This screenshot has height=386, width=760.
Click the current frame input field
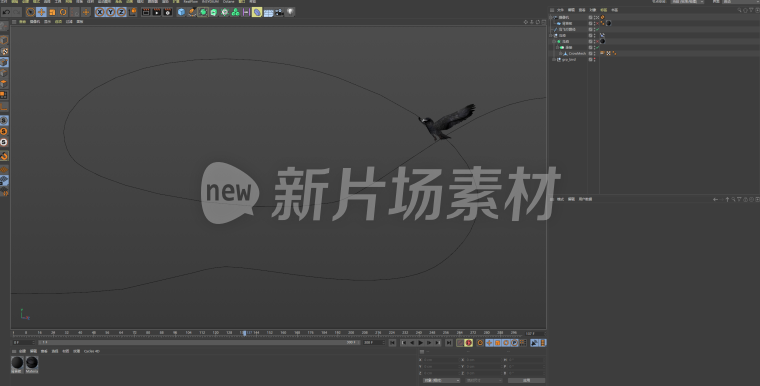click(535, 333)
